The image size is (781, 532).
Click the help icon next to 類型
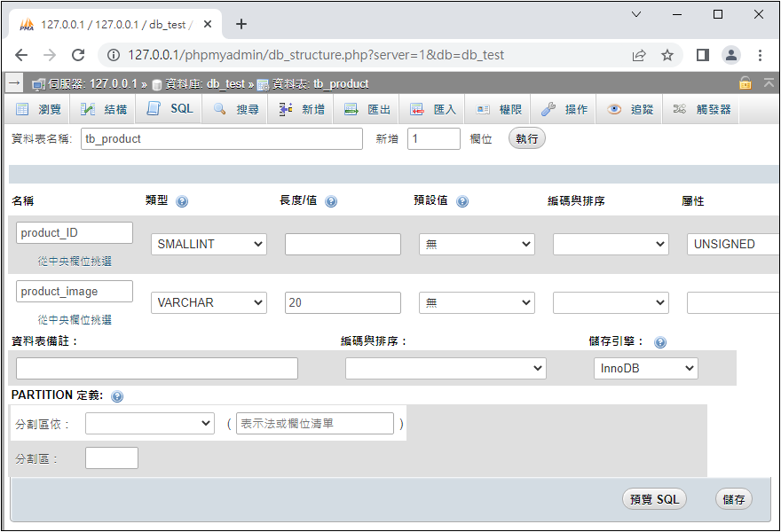[x=182, y=201]
